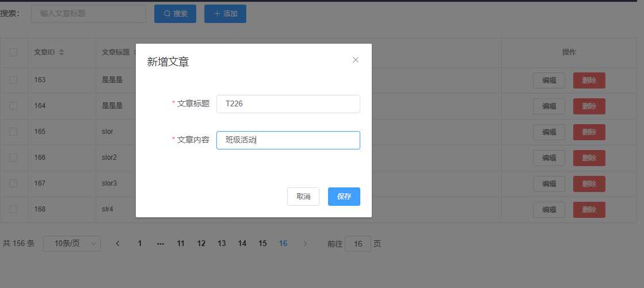Click 删除 for article 167

589,184
